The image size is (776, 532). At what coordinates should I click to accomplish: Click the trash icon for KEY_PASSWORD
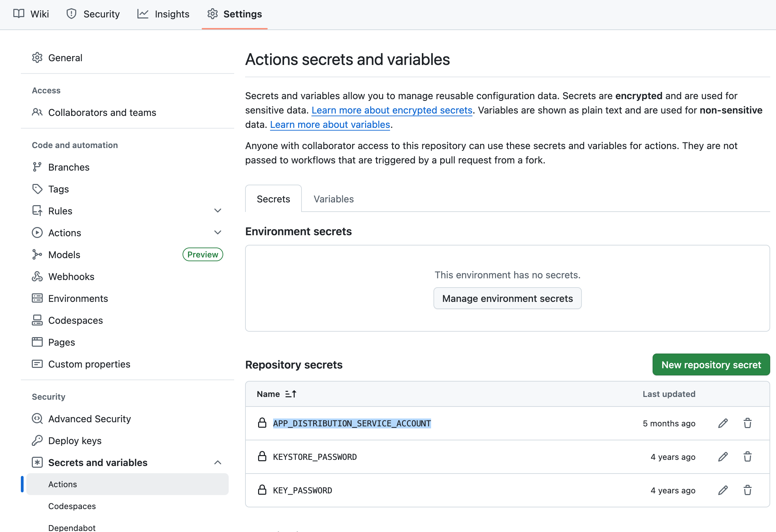pyautogui.click(x=747, y=490)
